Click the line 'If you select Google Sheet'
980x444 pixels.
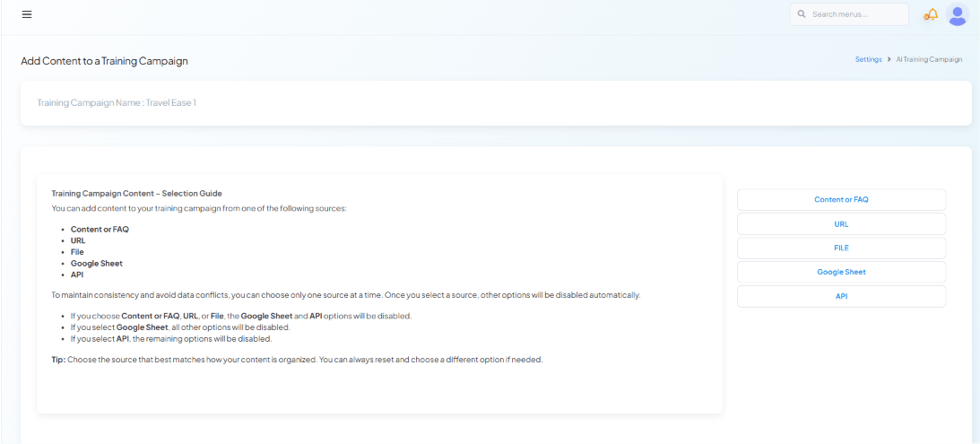pyautogui.click(x=180, y=327)
